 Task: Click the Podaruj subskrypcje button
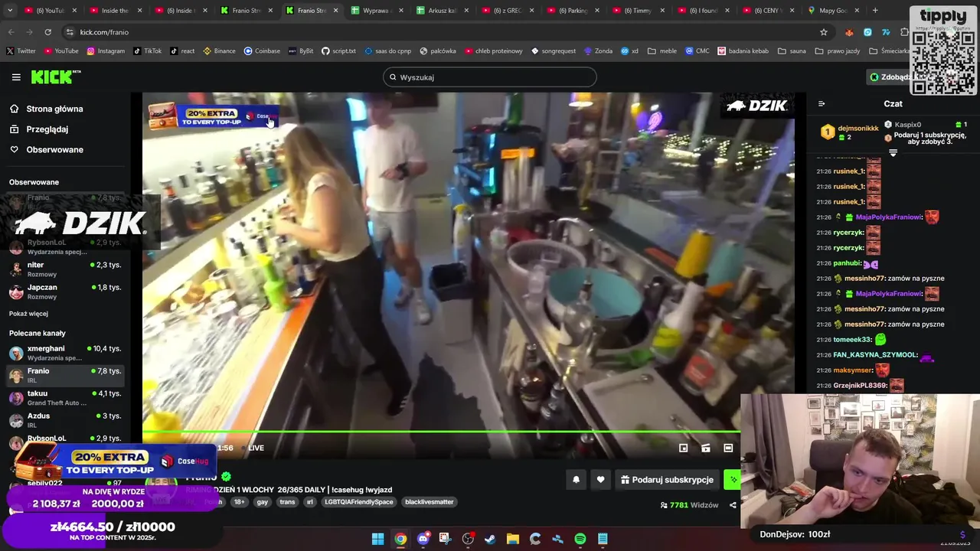coord(667,480)
